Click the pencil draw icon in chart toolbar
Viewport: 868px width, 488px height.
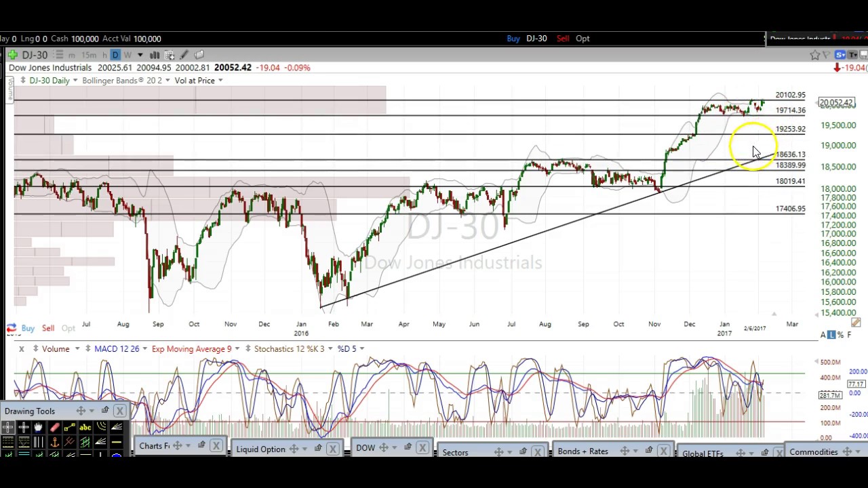point(184,55)
